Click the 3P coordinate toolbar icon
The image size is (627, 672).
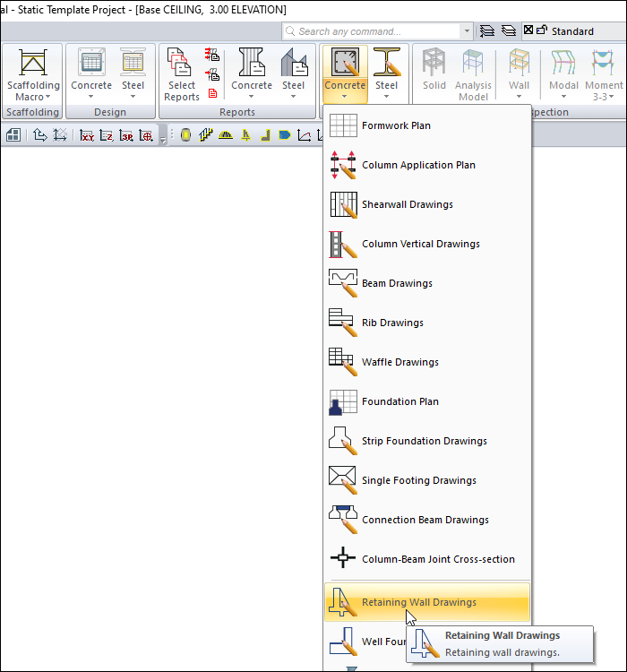(126, 135)
